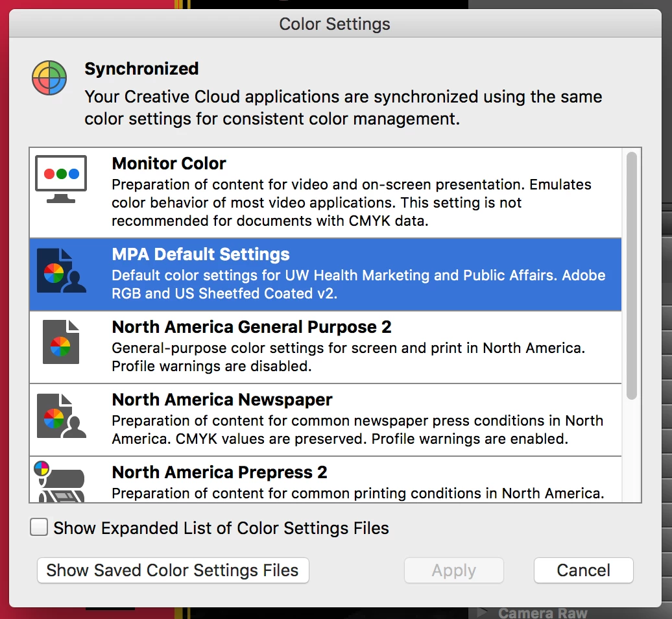Select the Monitor Color display icon
The width and height of the screenshot is (672, 619).
[61, 178]
